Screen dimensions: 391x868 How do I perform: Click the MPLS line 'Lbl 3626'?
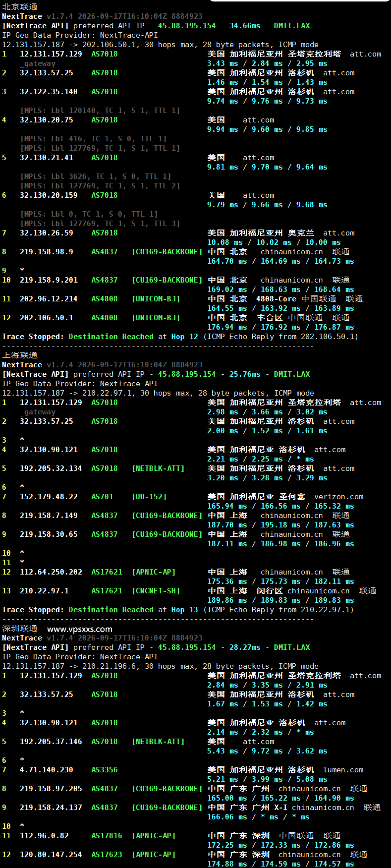click(x=96, y=176)
